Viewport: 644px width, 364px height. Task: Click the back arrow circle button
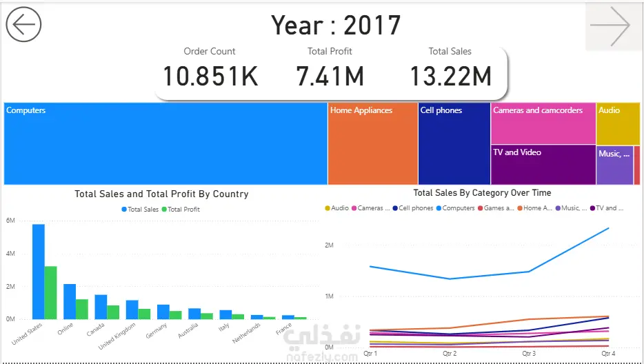click(23, 25)
